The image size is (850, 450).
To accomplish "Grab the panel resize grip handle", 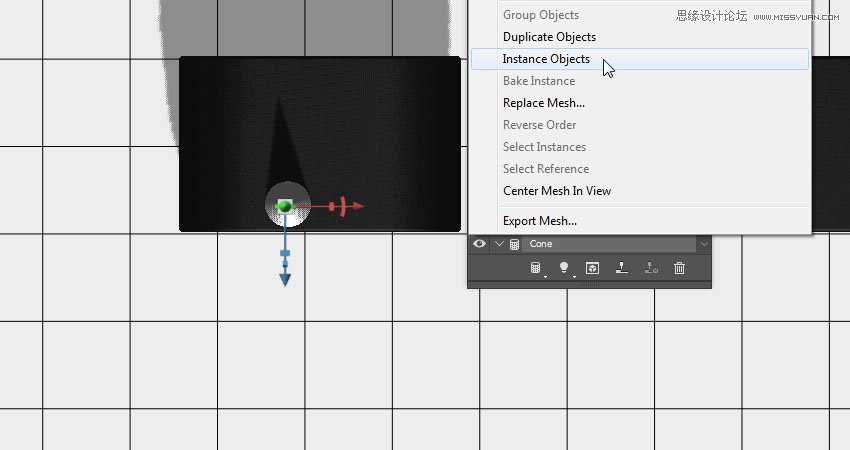I will coord(589,285).
